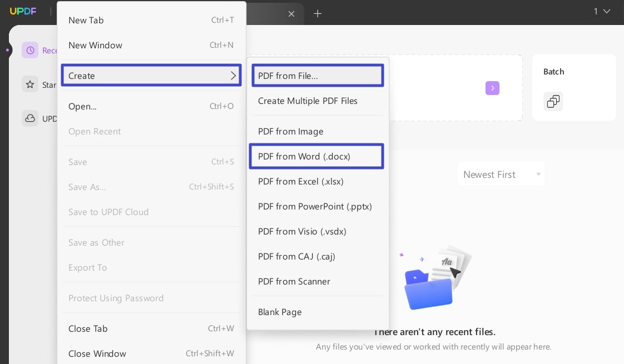
Task: Select Create Multiple PDF Files
Action: click(x=308, y=101)
